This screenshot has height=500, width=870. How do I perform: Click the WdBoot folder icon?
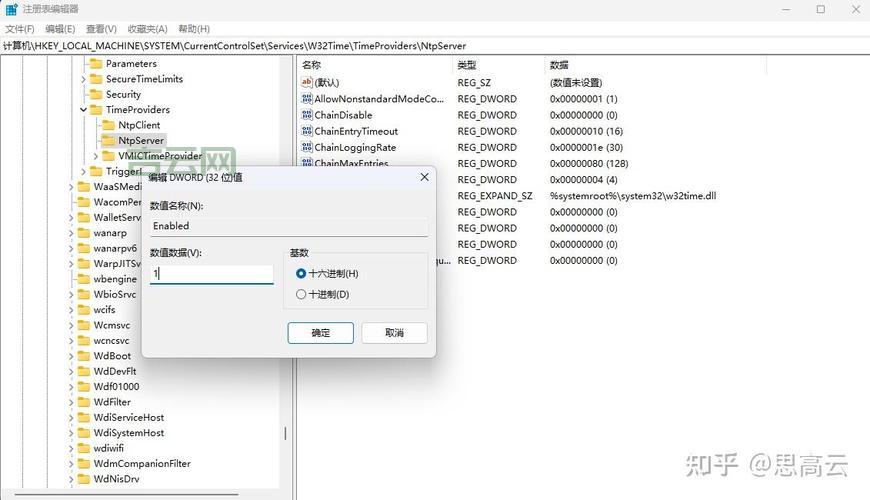(x=84, y=356)
